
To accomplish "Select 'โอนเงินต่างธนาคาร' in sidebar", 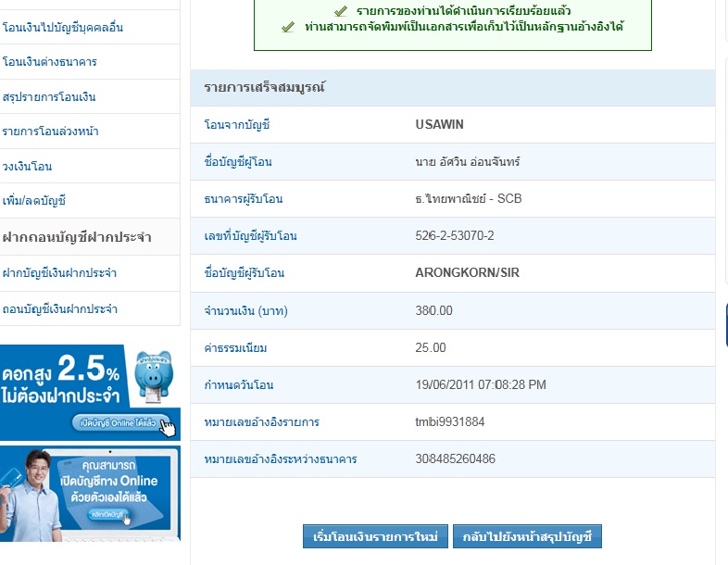I will click(50, 62).
